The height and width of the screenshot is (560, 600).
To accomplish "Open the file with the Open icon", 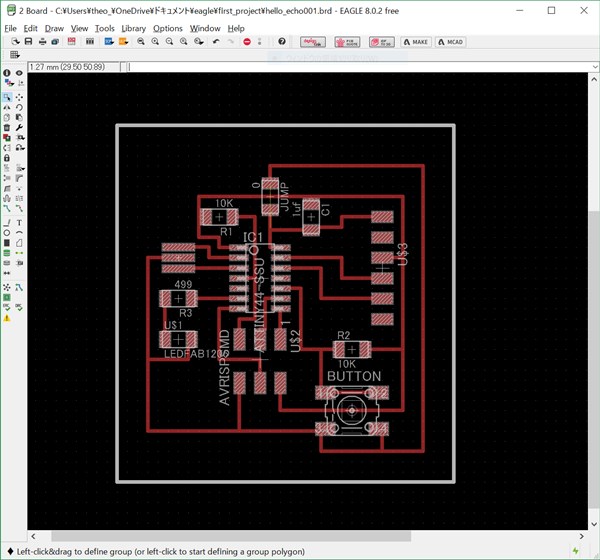I will coord(15,41).
